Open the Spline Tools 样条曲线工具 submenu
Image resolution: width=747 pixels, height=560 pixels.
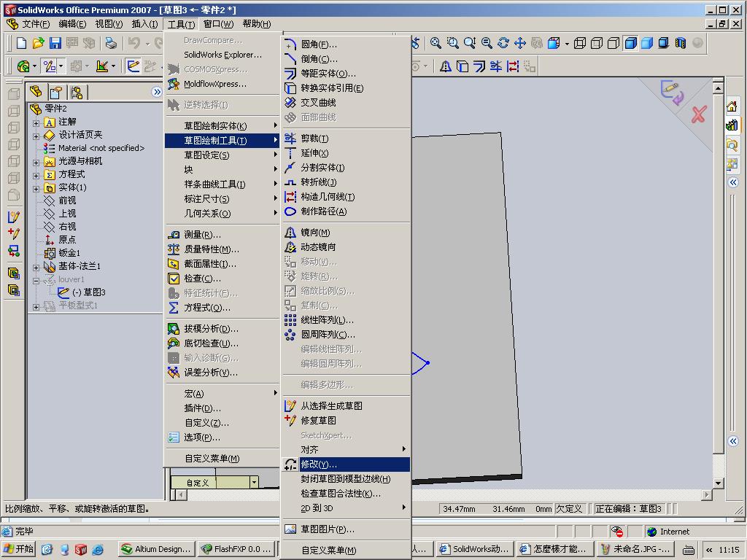[x=222, y=184]
